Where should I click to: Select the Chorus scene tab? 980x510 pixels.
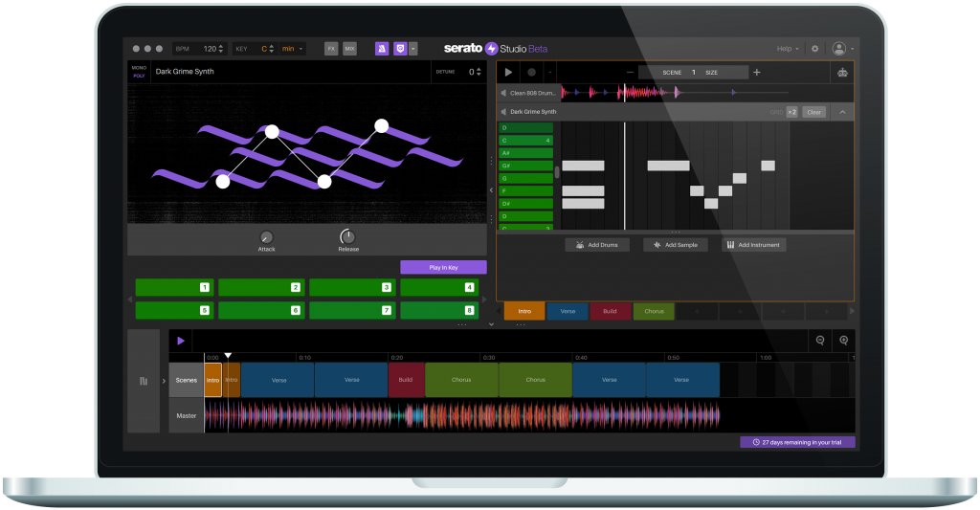coord(654,311)
